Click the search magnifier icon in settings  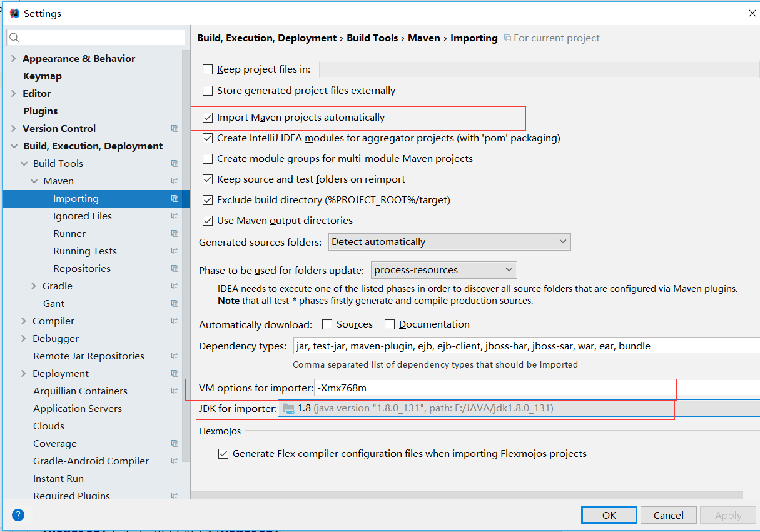[16, 38]
